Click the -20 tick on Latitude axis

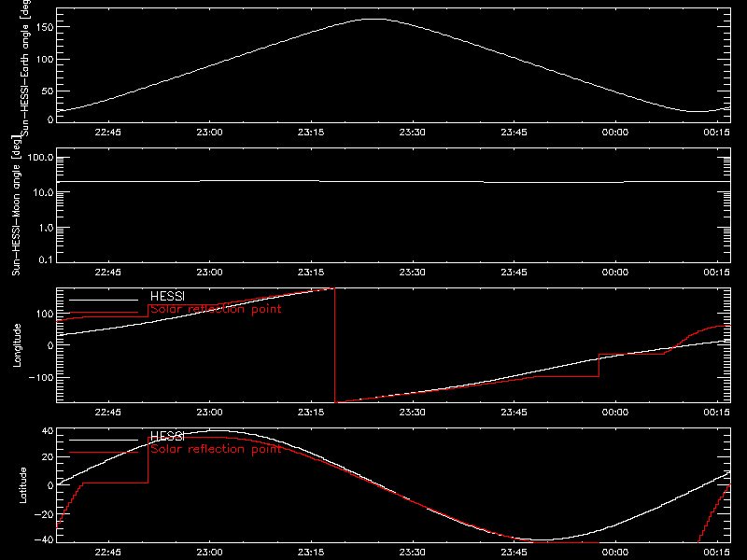pyautogui.click(x=44, y=514)
